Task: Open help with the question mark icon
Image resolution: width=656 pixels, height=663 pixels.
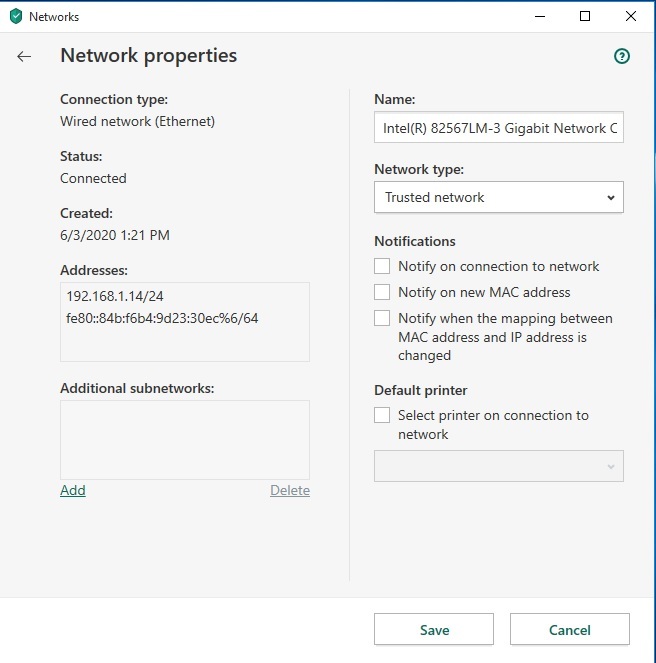Action: point(622,56)
